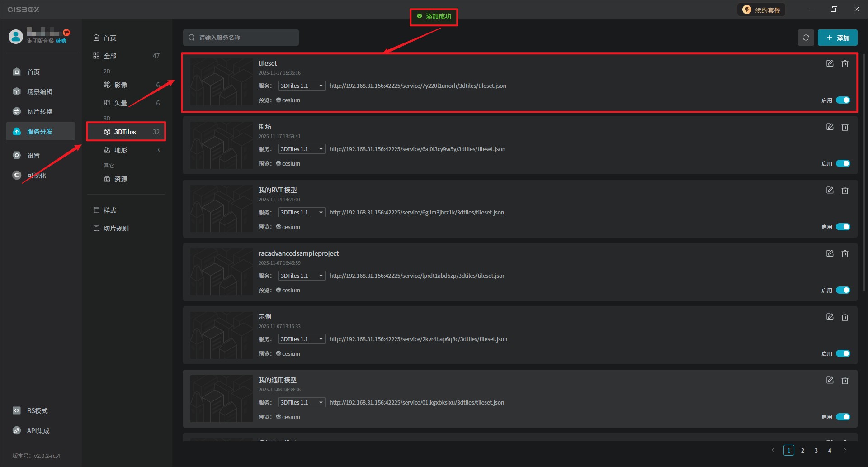Toggle off the 街坊 service switch
Screen dimensions: 868x467
pos(843,163)
